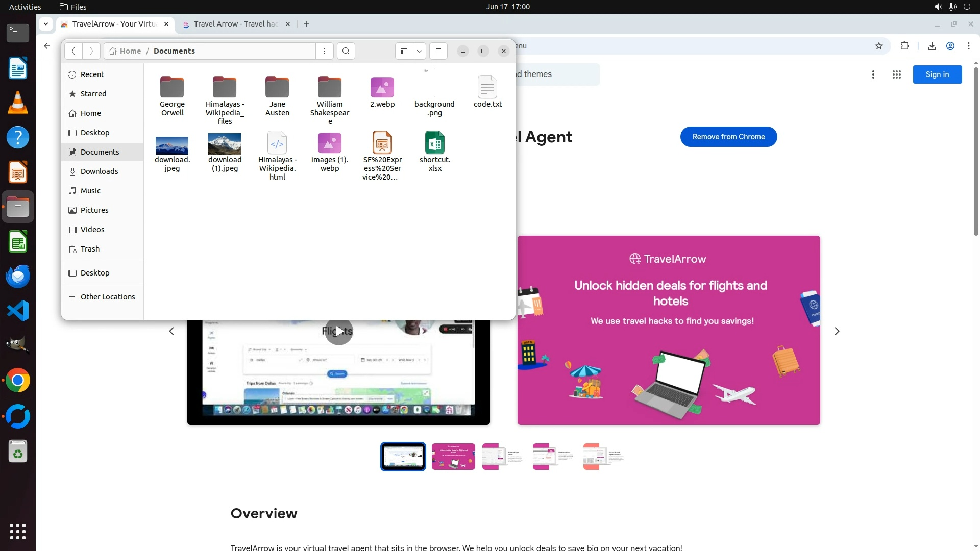The width and height of the screenshot is (980, 551).
Task: Show next carousel slide arrow
Action: (x=837, y=332)
